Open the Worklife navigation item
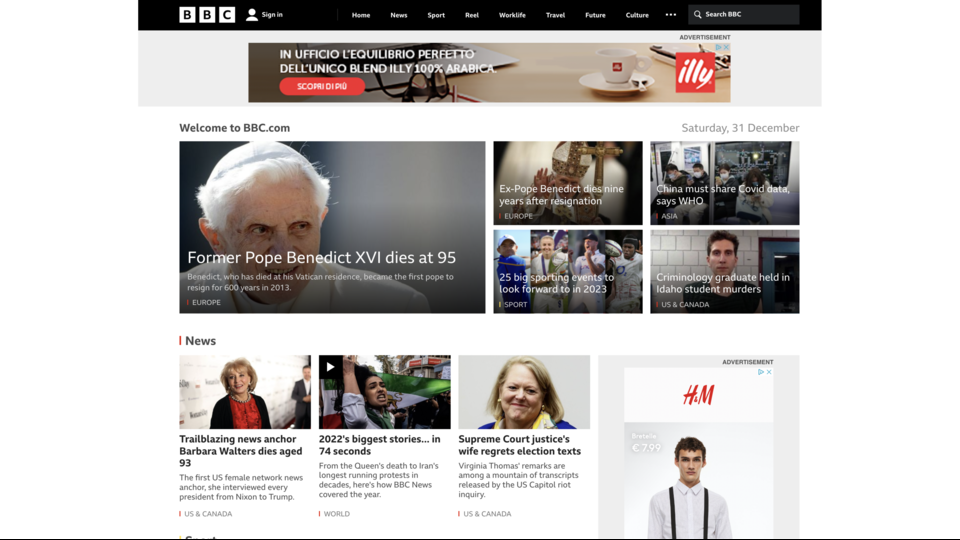 [512, 15]
